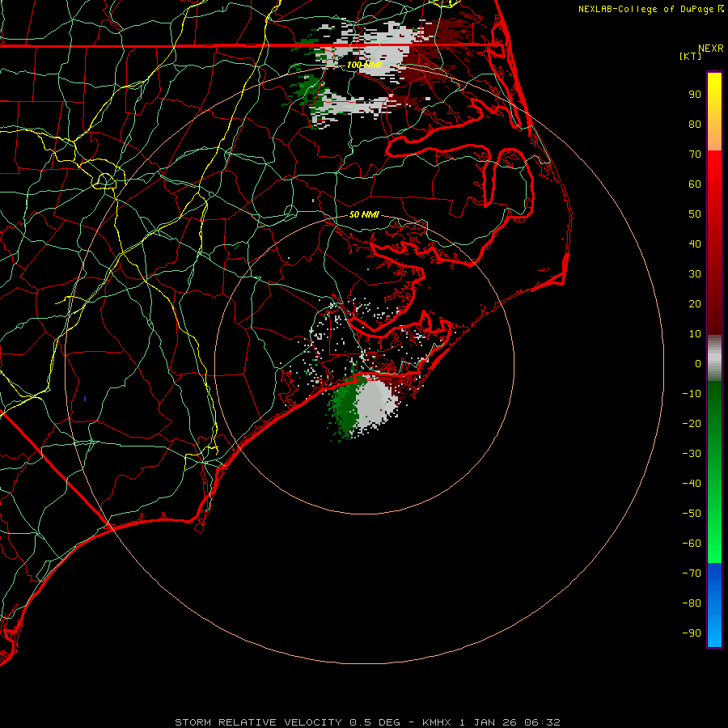The width and height of the screenshot is (728, 728).
Task: Click the -10 value on the velocity scale
Action: (692, 394)
